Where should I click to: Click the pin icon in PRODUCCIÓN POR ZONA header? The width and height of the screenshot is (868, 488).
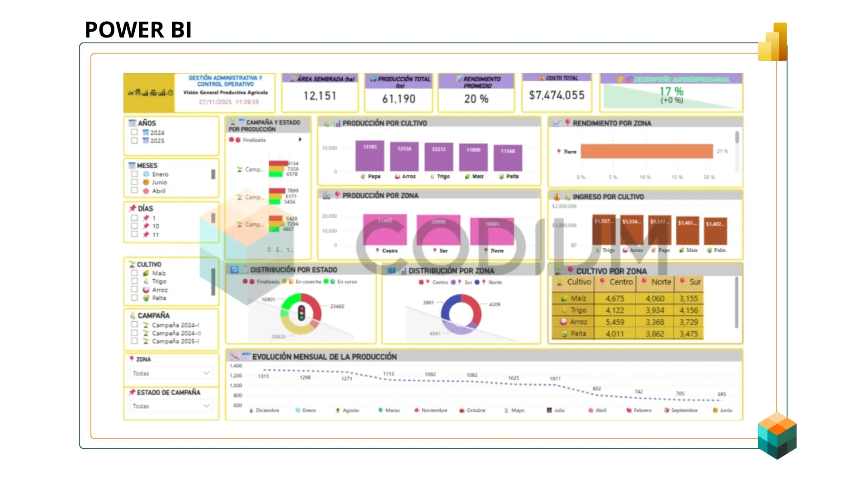point(337,195)
